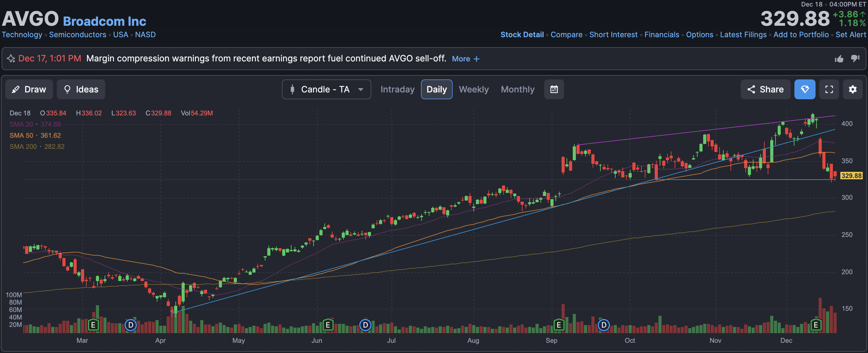Select the Intraday timeframe
This screenshot has width=868, height=353.
coord(397,89)
